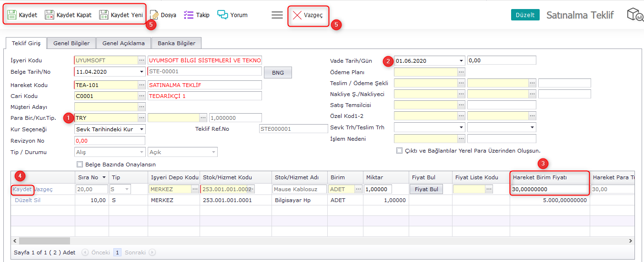This screenshot has height=262, width=644.
Task: Open the Yorum comments icon
Action: (x=222, y=15)
